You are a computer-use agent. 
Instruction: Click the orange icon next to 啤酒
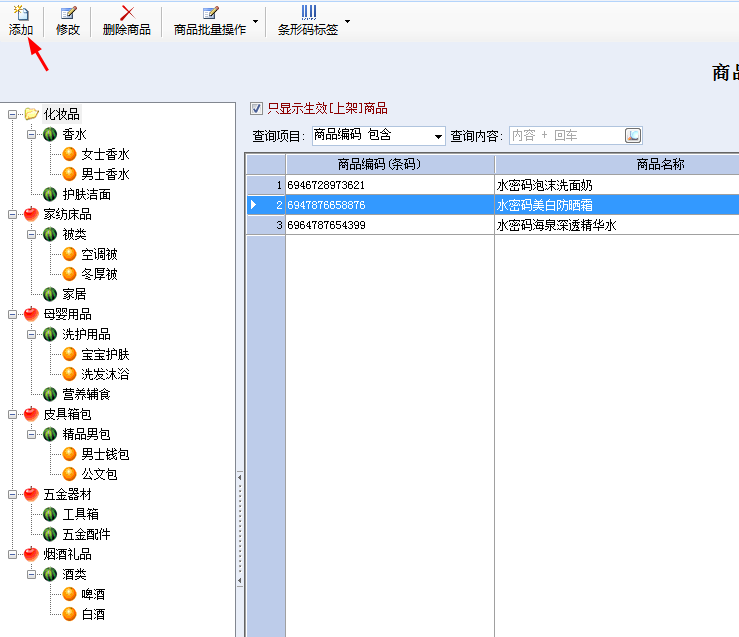point(69,594)
